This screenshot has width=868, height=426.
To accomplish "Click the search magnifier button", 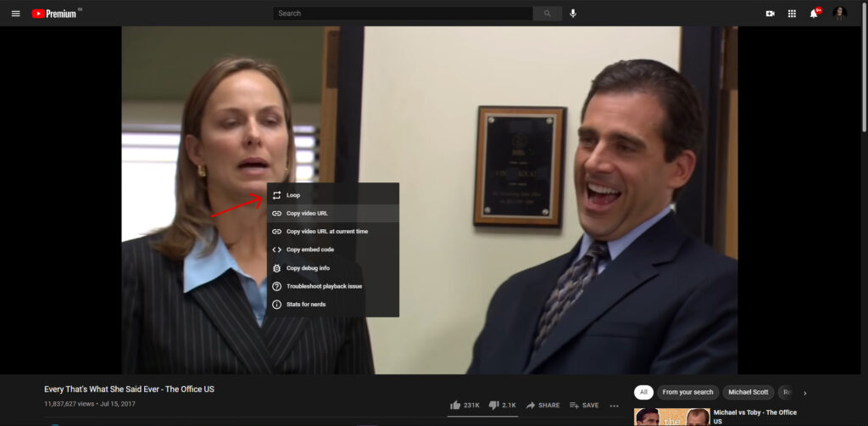I will 548,14.
